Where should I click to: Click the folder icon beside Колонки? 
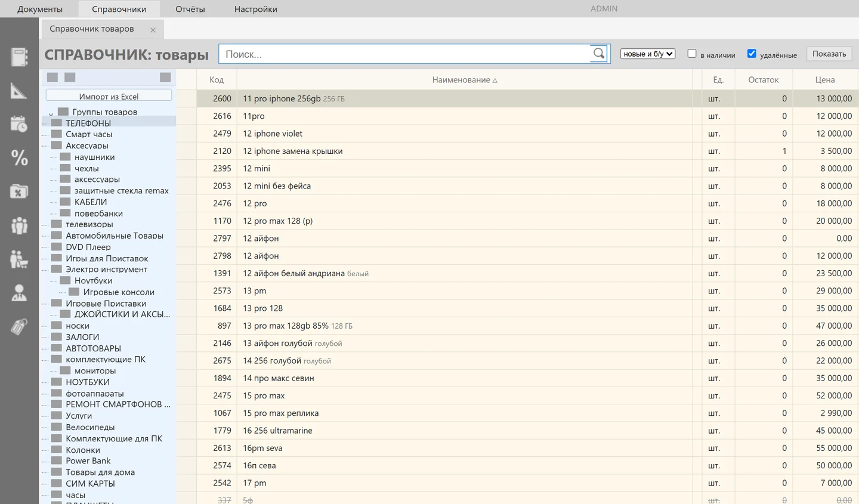[x=57, y=449]
